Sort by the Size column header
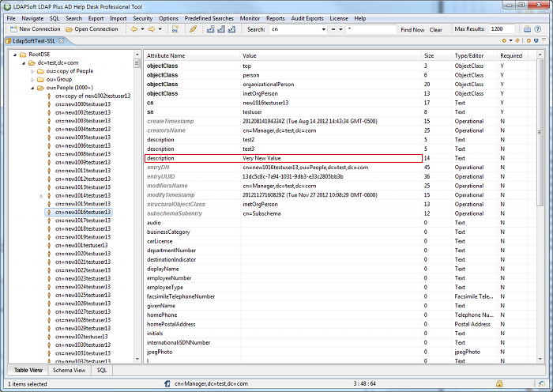 (437, 55)
